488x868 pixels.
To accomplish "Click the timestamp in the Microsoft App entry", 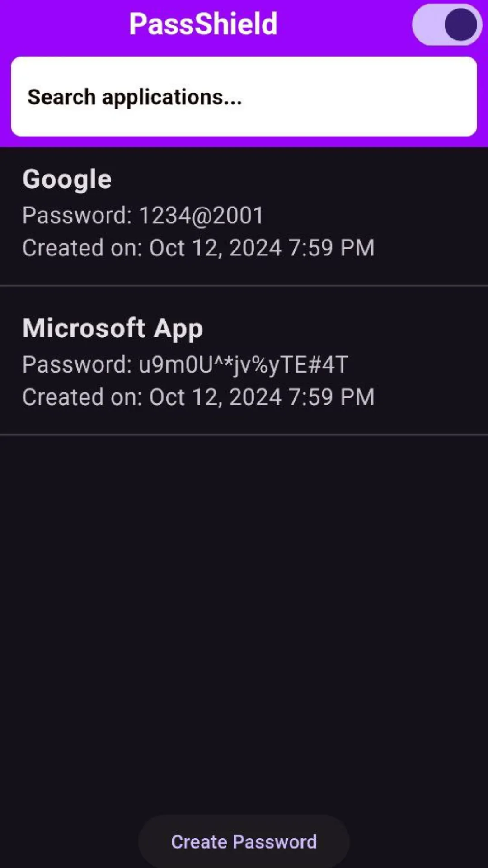I will pos(262,397).
